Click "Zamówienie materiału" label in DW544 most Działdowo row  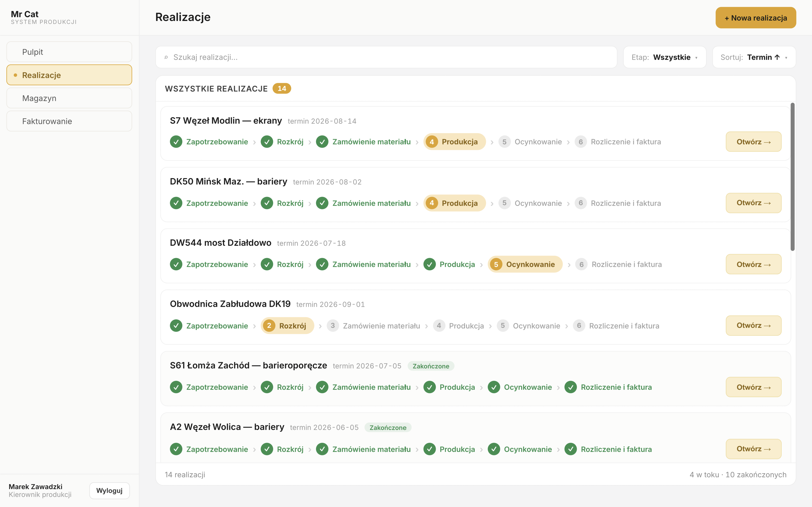pos(371,264)
